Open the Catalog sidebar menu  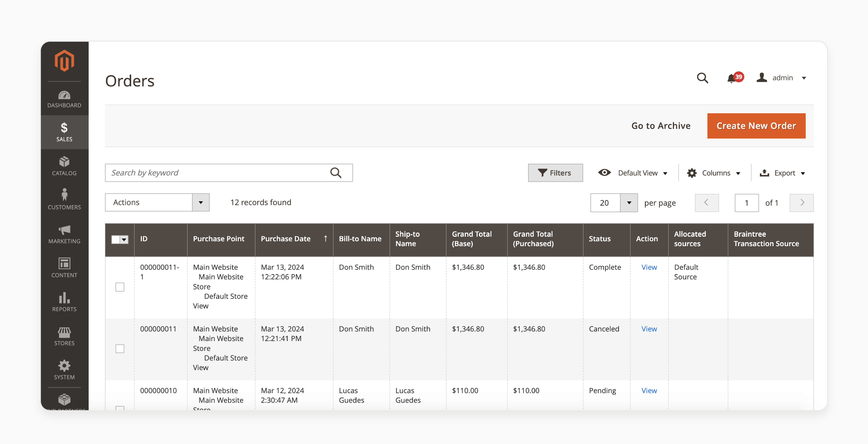tap(64, 166)
